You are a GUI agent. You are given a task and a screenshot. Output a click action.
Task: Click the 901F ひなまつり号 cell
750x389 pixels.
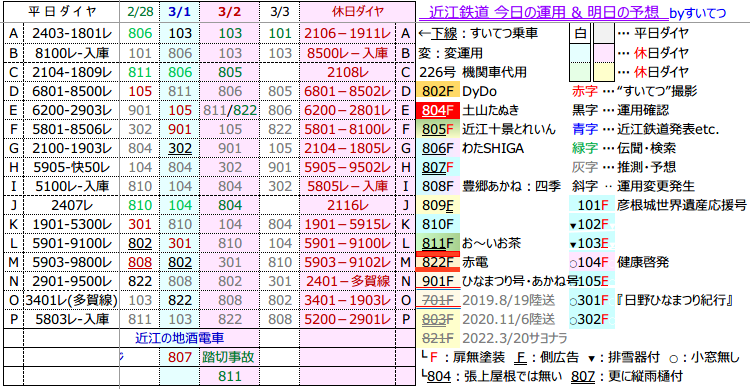[x=439, y=281]
